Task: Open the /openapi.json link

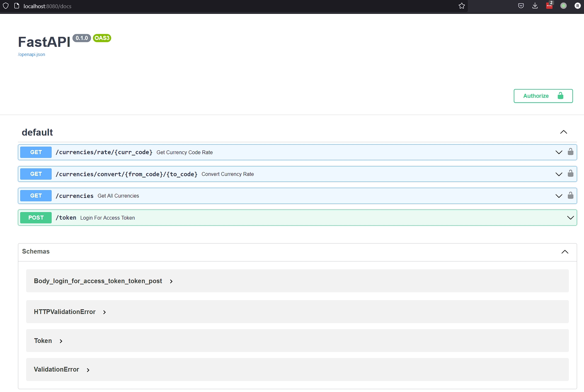Action: pyautogui.click(x=31, y=54)
